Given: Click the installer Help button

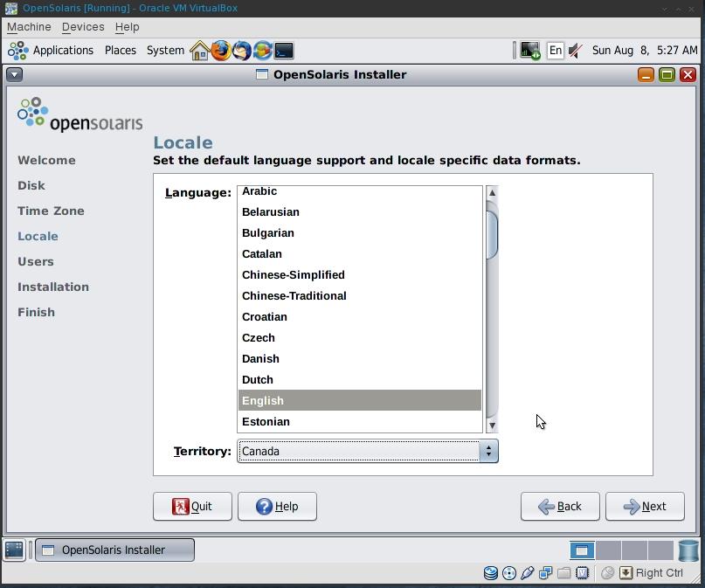Looking at the screenshot, I should click(277, 507).
